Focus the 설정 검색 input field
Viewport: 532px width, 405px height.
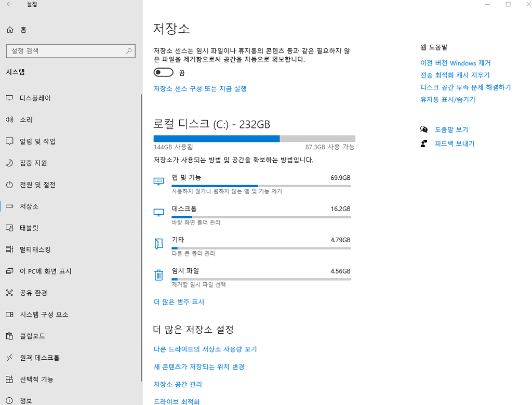click(x=71, y=51)
